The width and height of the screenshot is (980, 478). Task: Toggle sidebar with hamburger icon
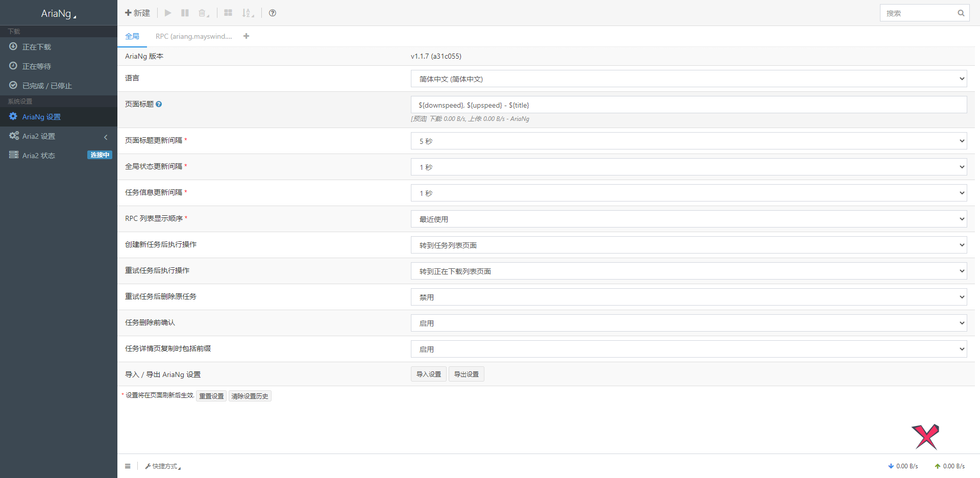(128, 466)
